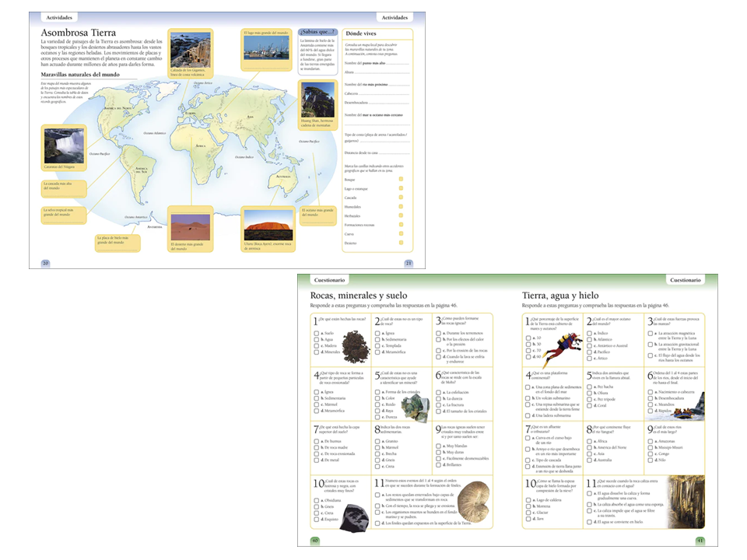Select the Actividades tab on page 20
This screenshot has height=560, width=747.
tap(59, 18)
